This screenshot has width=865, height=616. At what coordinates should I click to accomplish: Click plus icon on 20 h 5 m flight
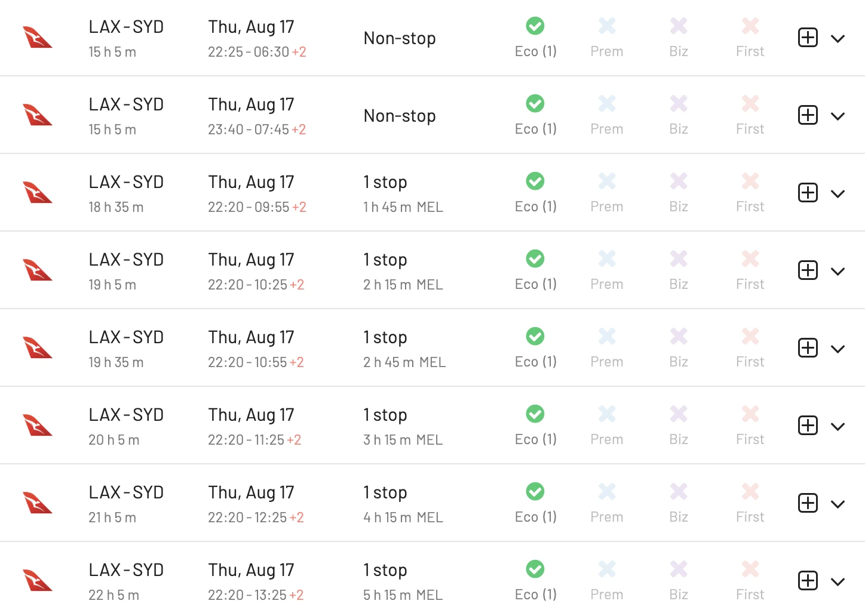pos(808,426)
